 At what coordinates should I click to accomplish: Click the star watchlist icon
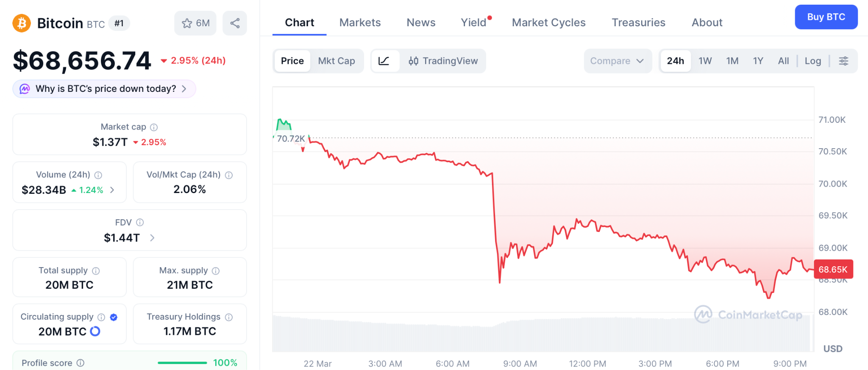[186, 23]
